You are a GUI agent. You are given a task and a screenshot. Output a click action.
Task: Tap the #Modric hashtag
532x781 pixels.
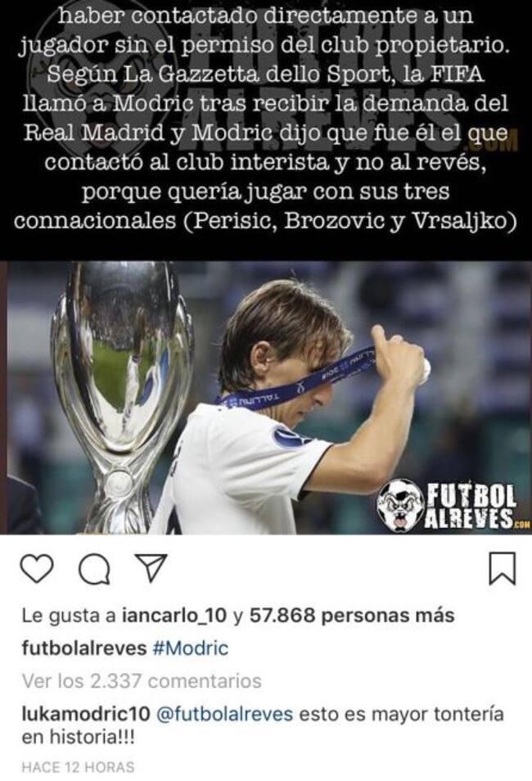tap(191, 648)
